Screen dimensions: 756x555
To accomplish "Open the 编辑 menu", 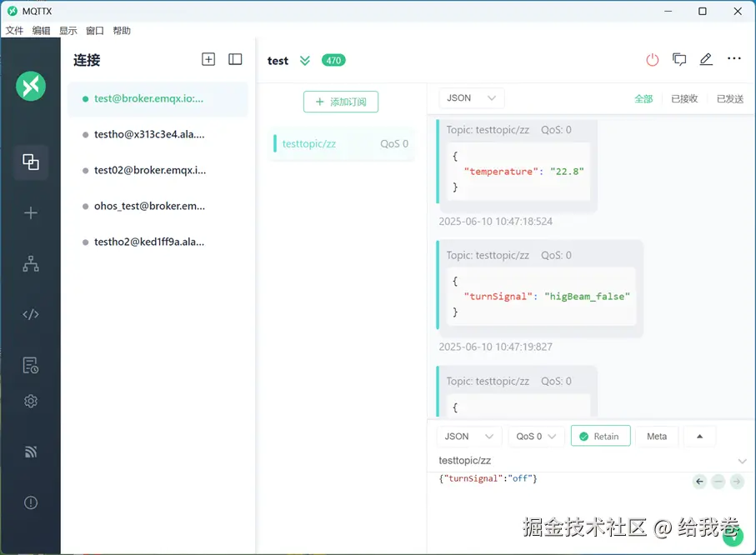I will (x=41, y=31).
